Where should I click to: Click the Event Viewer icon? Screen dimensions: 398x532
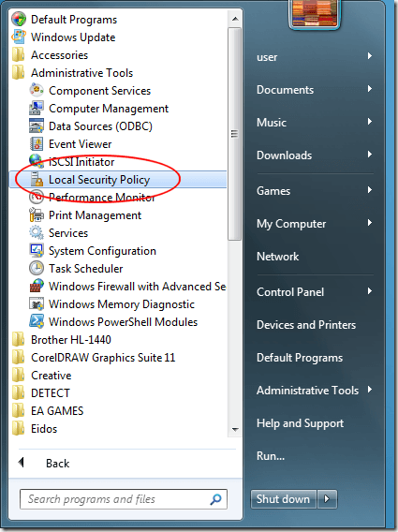coord(37,144)
